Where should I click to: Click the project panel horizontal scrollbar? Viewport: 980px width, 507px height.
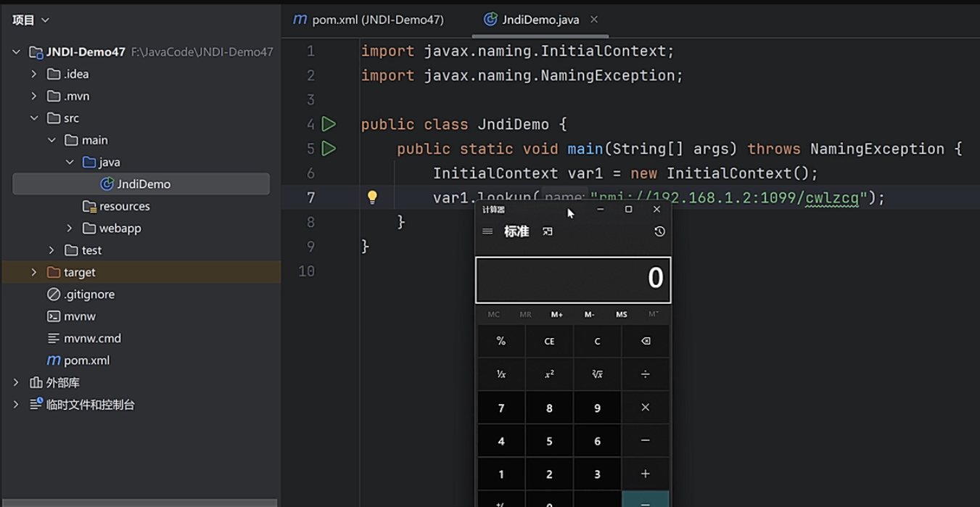pyautogui.click(x=139, y=502)
